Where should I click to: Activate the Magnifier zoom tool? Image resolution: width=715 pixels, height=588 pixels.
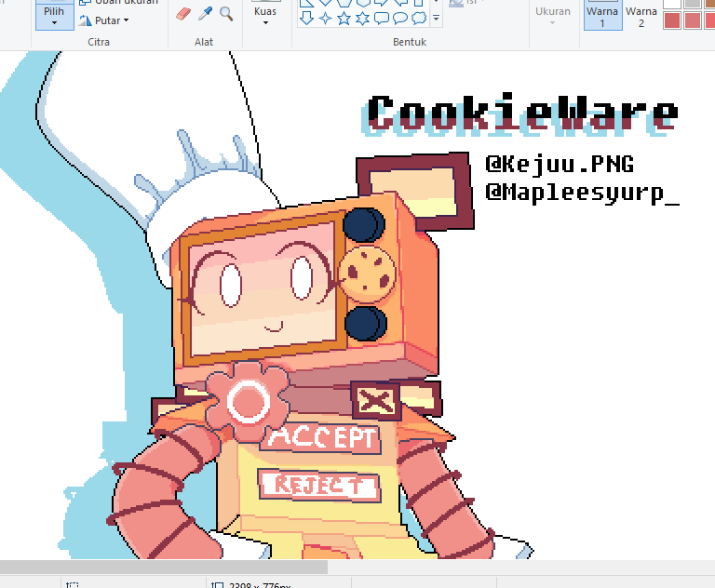226,13
